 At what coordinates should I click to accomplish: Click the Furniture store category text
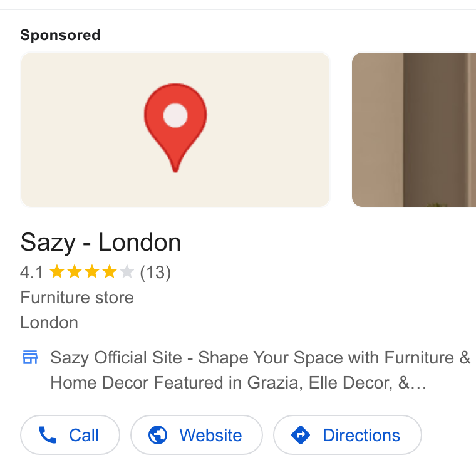[x=77, y=297]
